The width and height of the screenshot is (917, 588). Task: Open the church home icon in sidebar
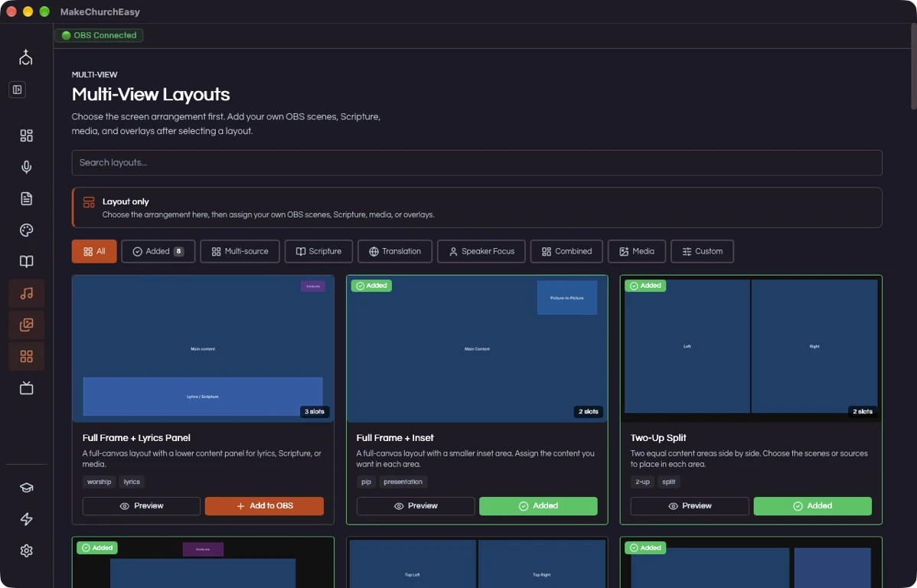[x=26, y=57]
